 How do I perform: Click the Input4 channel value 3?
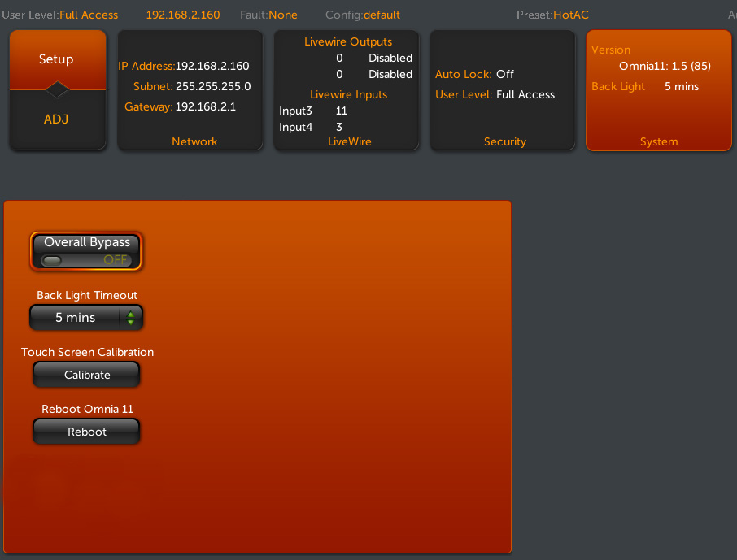click(x=339, y=127)
